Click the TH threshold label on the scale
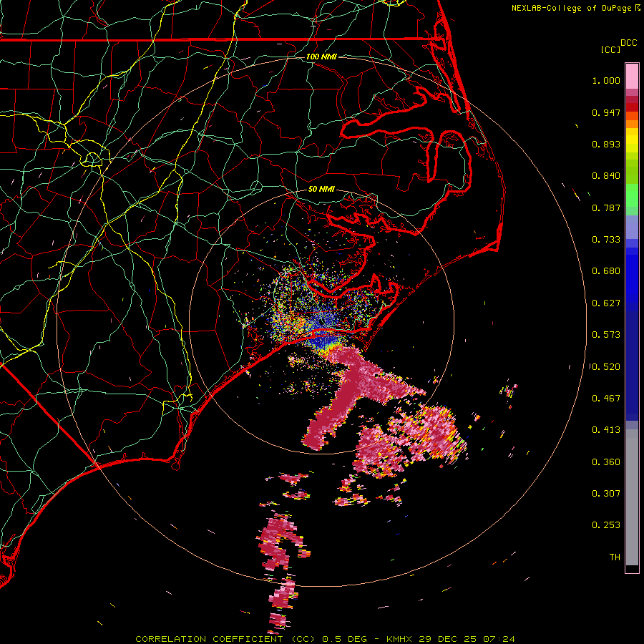Viewport: 644px width, 644px height. pyautogui.click(x=615, y=557)
